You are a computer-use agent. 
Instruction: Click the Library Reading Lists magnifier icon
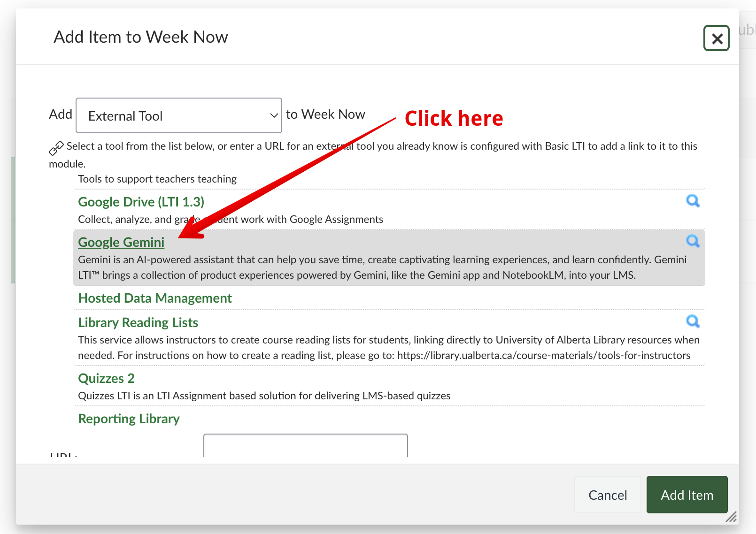click(693, 321)
